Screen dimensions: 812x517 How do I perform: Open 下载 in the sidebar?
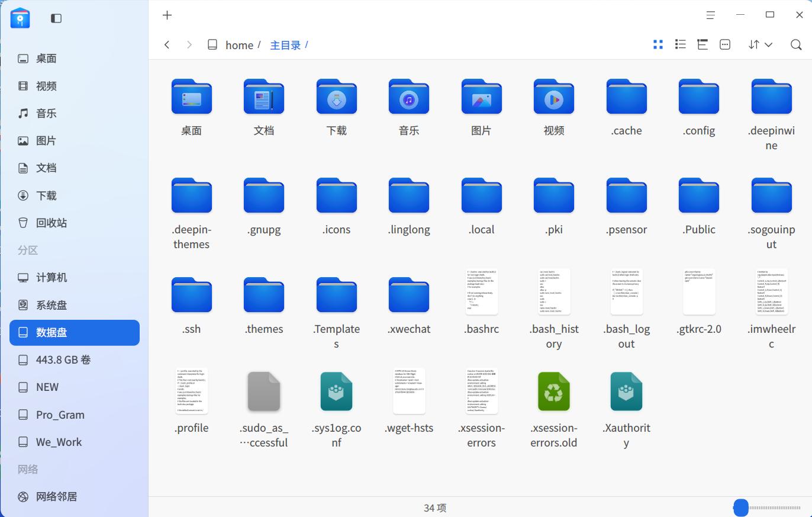pos(75,195)
